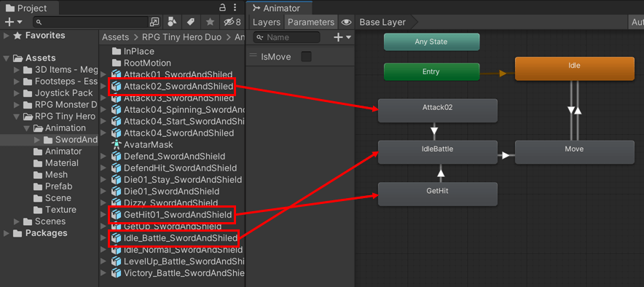Click the Project panel lock icon

(222, 7)
